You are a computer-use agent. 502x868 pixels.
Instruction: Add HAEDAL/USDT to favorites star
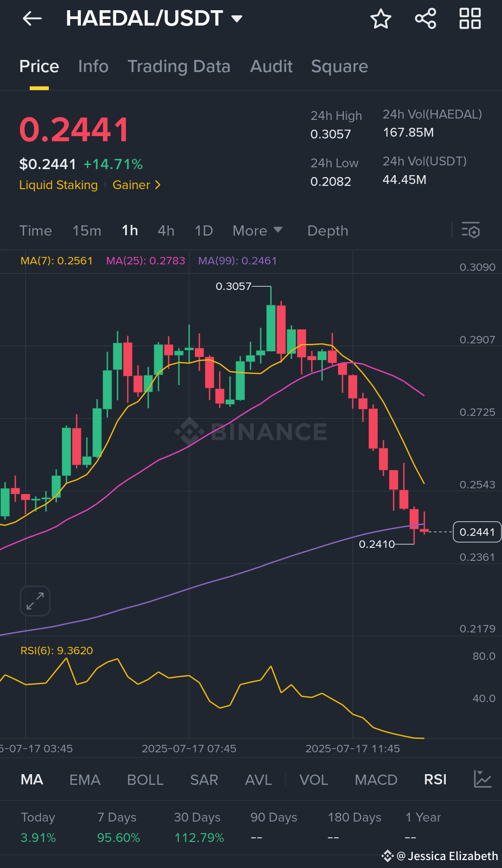381,19
